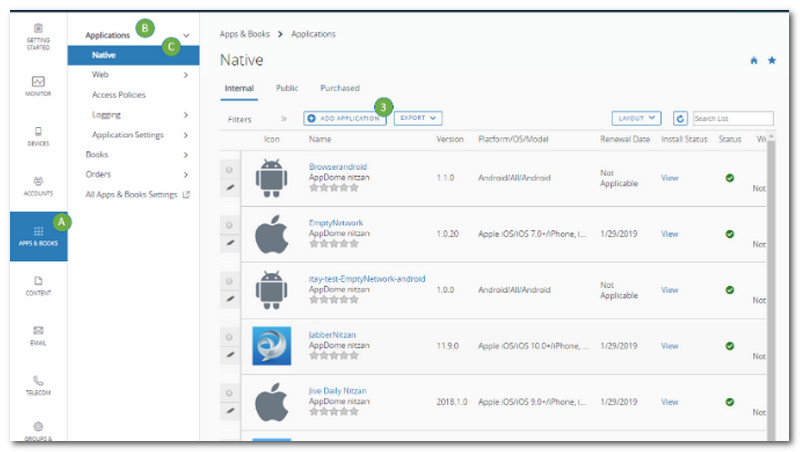Screen dimensions: 800x452
Task: Open the Monitor section
Action: click(38, 86)
